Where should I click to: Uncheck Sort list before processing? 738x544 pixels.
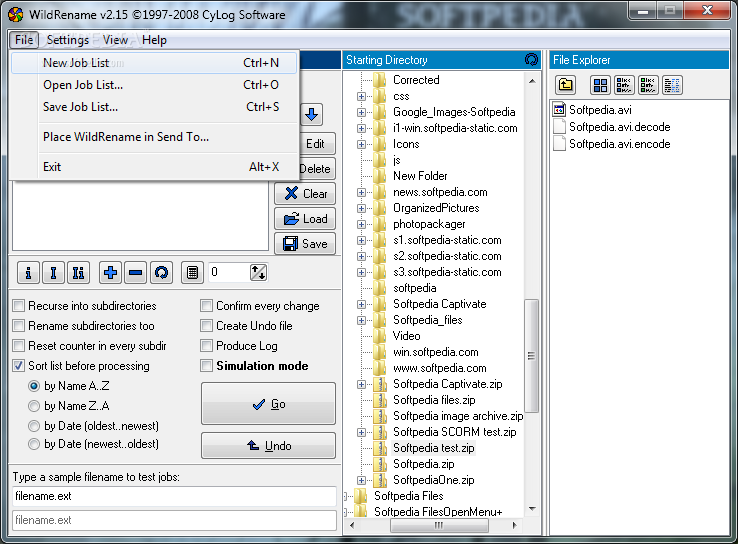pyautogui.click(x=19, y=366)
